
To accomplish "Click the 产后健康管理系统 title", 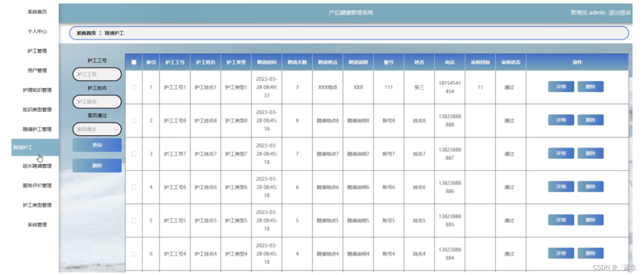I will pyautogui.click(x=351, y=13).
